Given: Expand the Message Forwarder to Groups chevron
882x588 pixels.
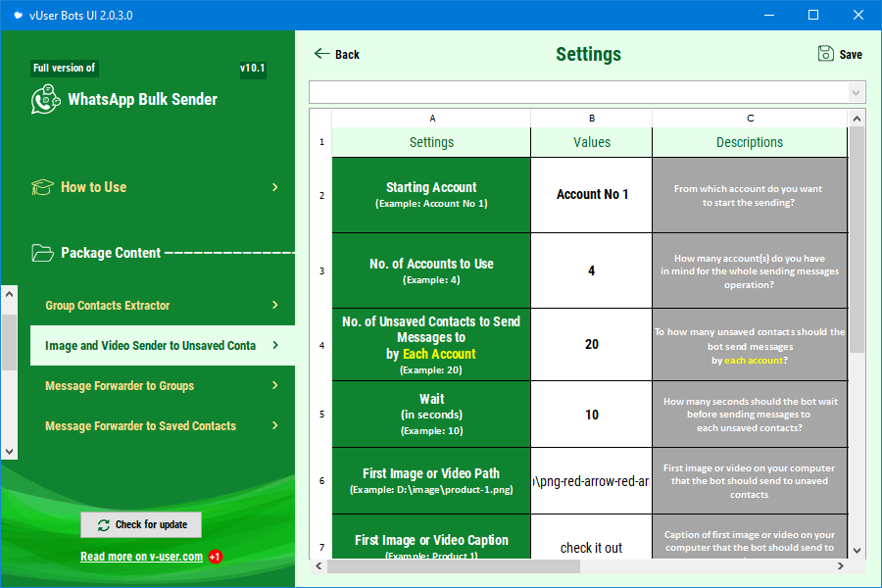Looking at the screenshot, I should click(275, 385).
